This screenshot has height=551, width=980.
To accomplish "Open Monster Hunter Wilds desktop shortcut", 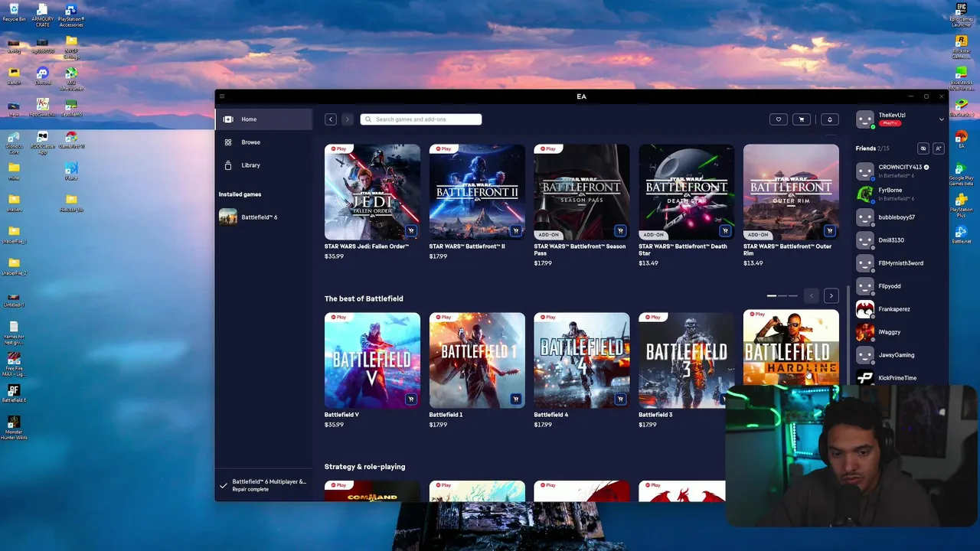I will point(14,428).
